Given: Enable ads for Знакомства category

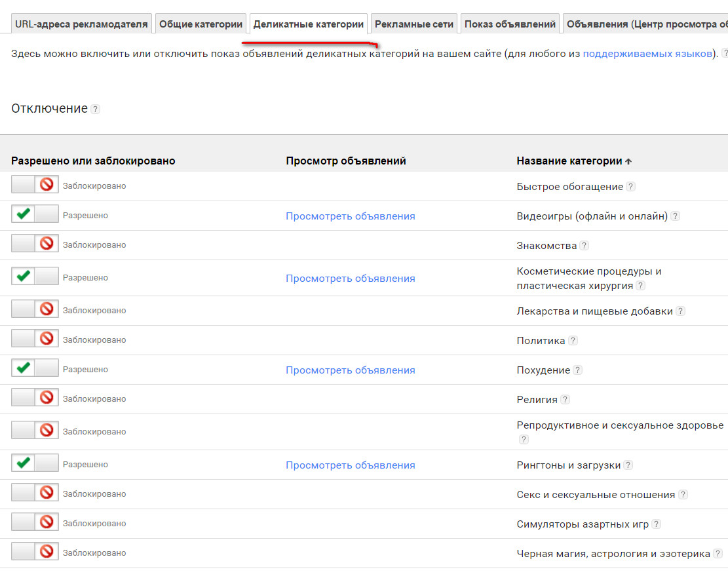Looking at the screenshot, I should [x=35, y=244].
